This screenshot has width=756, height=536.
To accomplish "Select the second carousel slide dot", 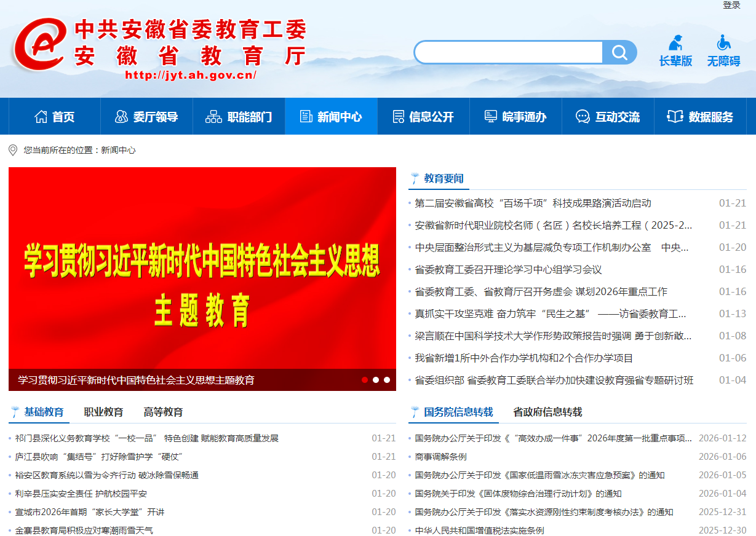I will tap(376, 380).
